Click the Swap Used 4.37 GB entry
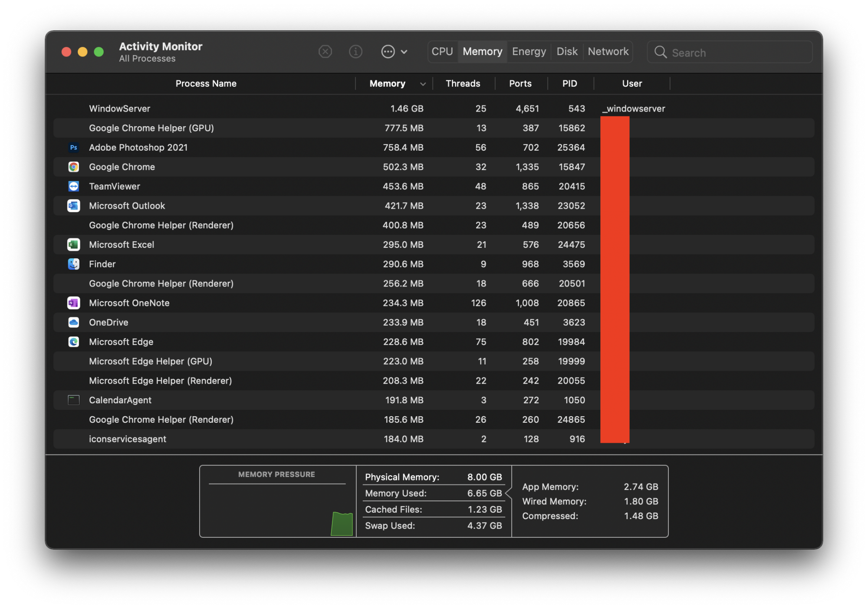Image resolution: width=868 pixels, height=609 pixels. click(433, 526)
